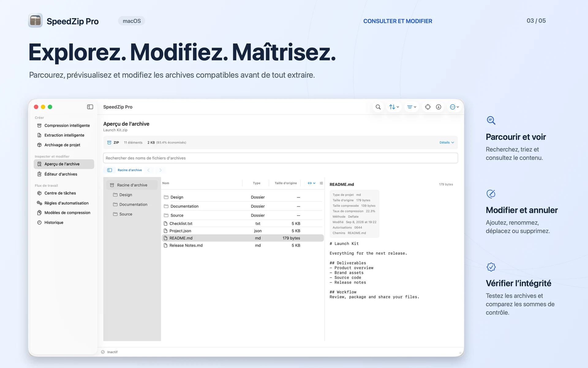588x368 pixels.
Task: Click the Vérifier l'intégrité checkmark badge icon
Action: [491, 267]
